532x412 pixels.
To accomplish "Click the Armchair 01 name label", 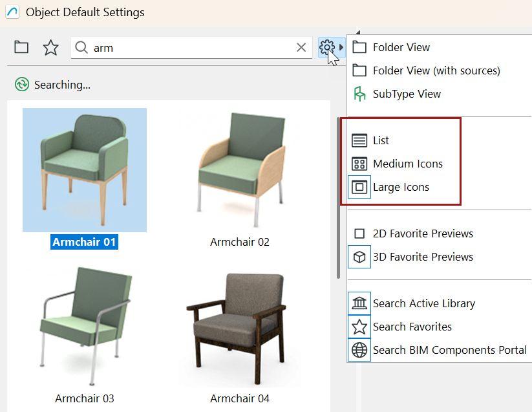I will (84, 242).
